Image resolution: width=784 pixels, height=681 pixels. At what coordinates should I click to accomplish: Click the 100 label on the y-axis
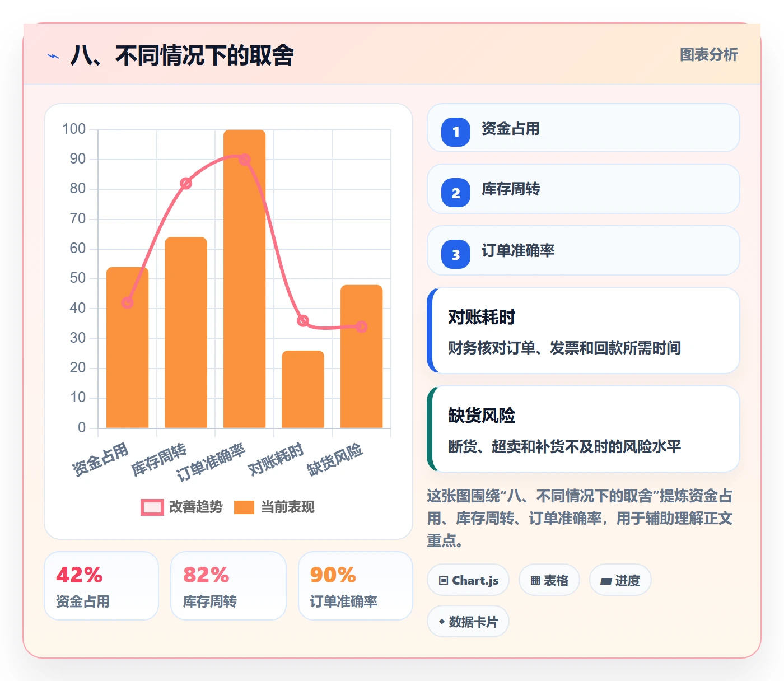(x=74, y=129)
